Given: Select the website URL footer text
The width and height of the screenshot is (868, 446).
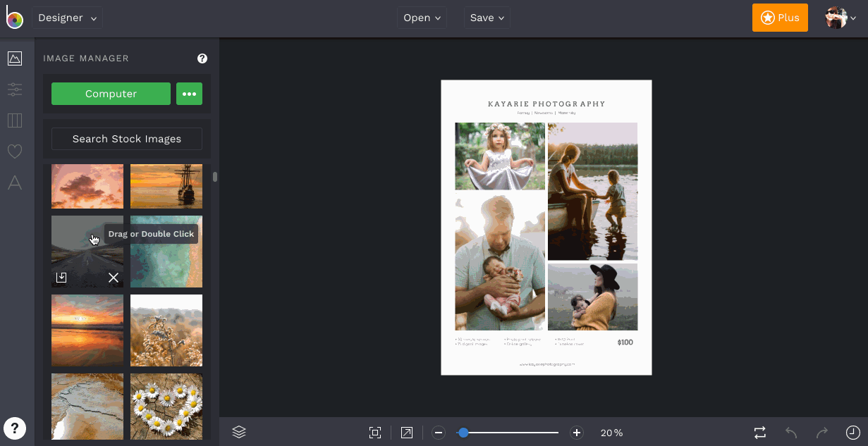Looking at the screenshot, I should 547,364.
